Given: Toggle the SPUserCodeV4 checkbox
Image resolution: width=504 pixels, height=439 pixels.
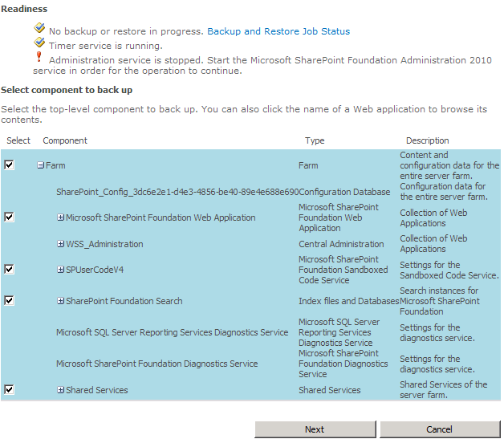Looking at the screenshot, I should [x=9, y=269].
